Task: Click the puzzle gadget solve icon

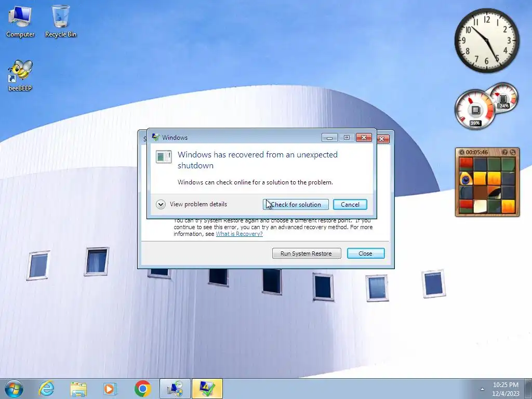Action: pyautogui.click(x=513, y=152)
